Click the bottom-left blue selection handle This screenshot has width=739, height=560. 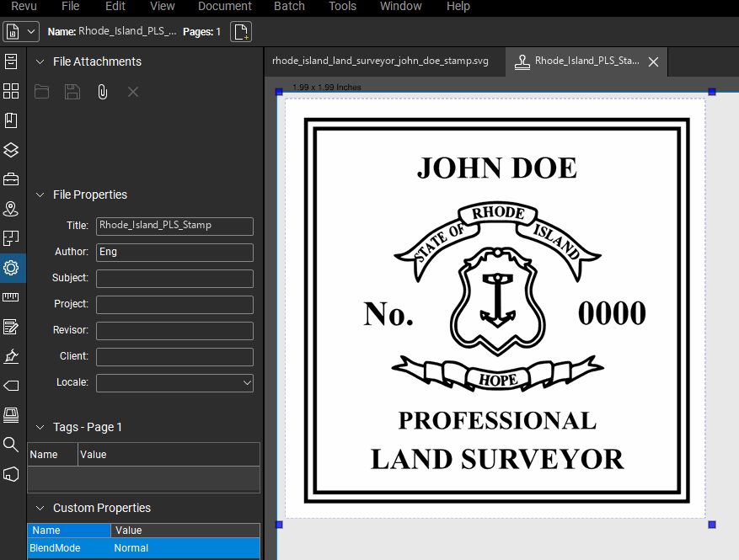tap(279, 524)
